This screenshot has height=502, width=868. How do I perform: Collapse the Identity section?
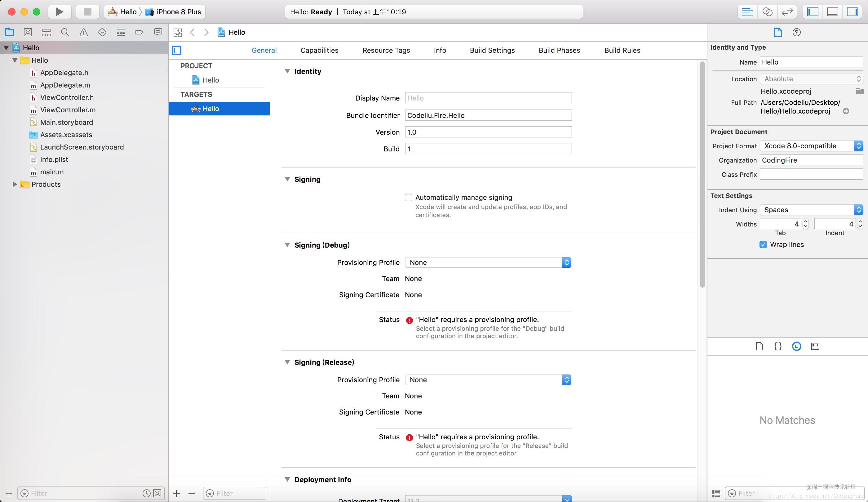pyautogui.click(x=287, y=71)
